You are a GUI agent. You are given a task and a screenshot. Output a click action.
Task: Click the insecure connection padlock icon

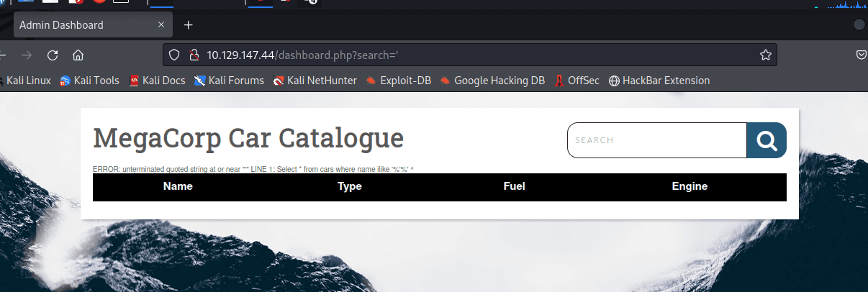click(193, 55)
